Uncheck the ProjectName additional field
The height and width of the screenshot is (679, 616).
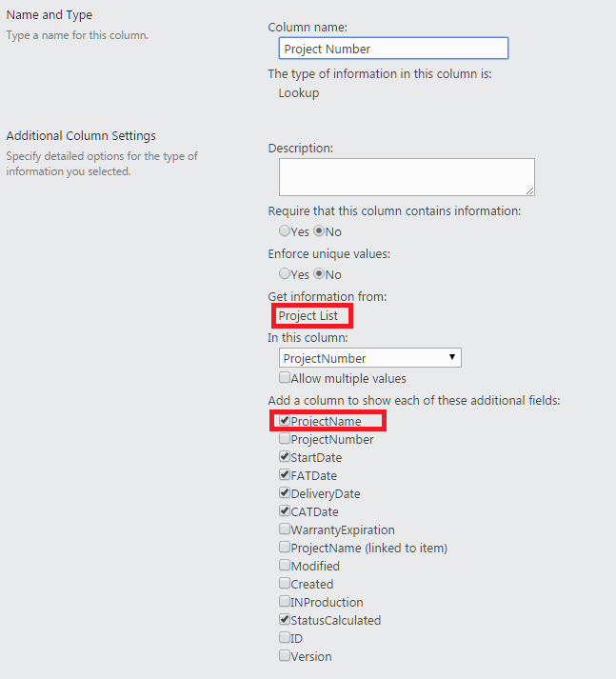click(285, 421)
